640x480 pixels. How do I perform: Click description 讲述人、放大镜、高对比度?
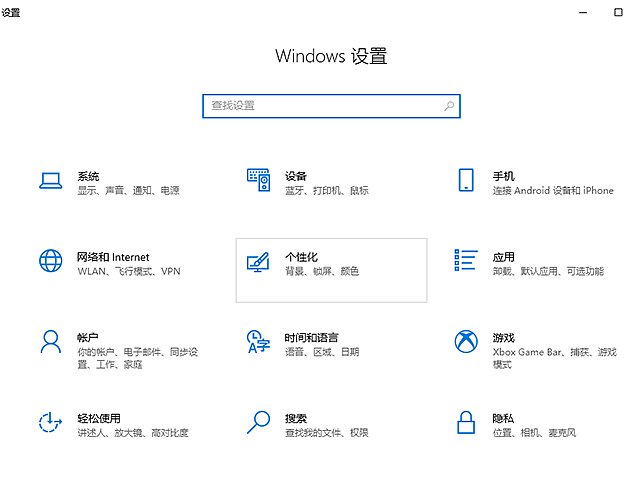(x=133, y=433)
